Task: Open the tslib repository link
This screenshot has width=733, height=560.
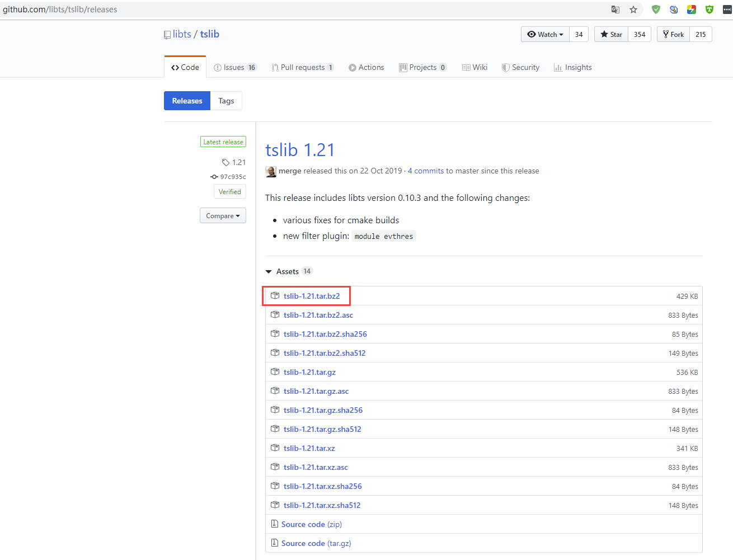Action: coord(210,34)
